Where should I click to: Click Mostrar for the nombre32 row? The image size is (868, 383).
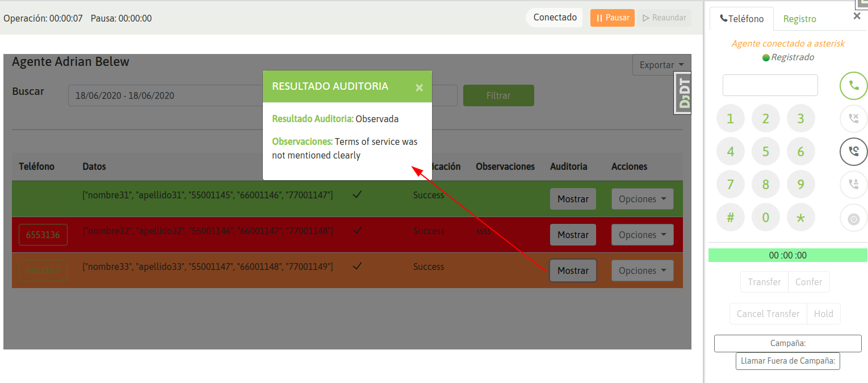click(x=573, y=235)
